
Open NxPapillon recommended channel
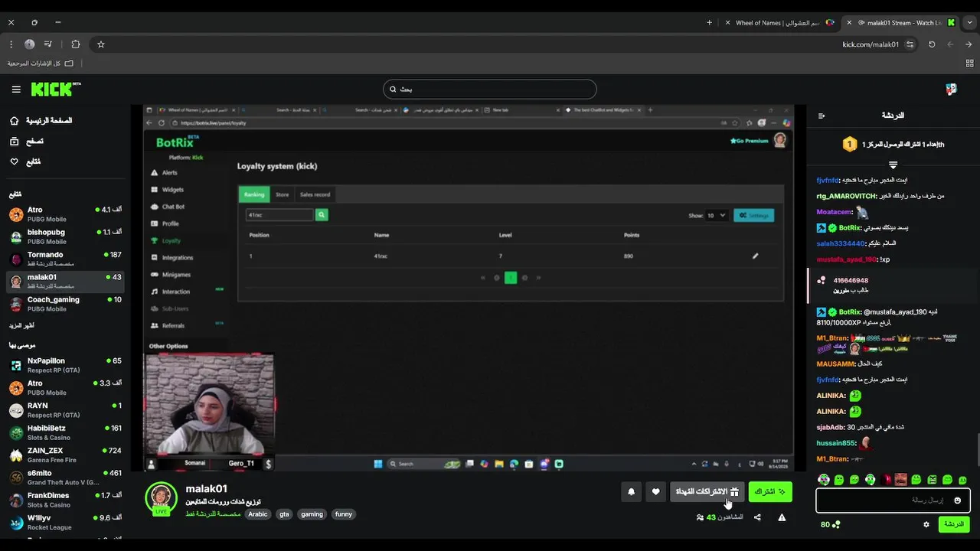click(x=65, y=365)
